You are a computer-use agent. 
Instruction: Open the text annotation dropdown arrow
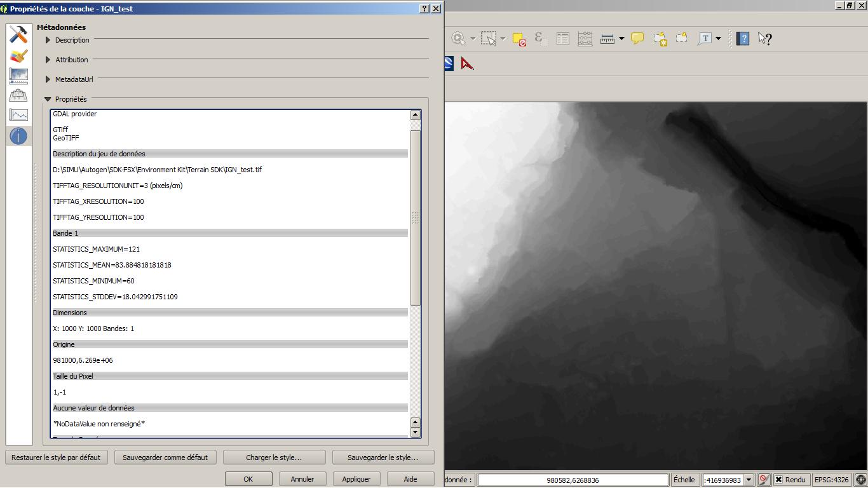pos(718,39)
